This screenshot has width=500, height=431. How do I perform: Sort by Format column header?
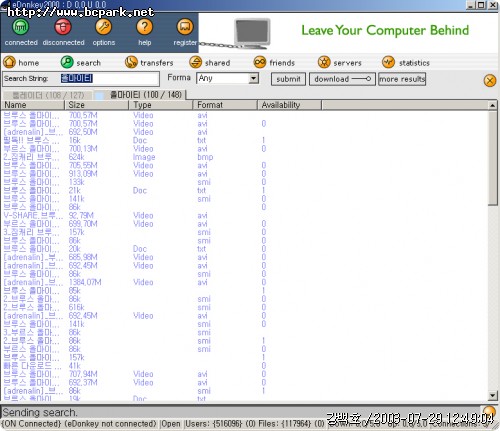225,105
